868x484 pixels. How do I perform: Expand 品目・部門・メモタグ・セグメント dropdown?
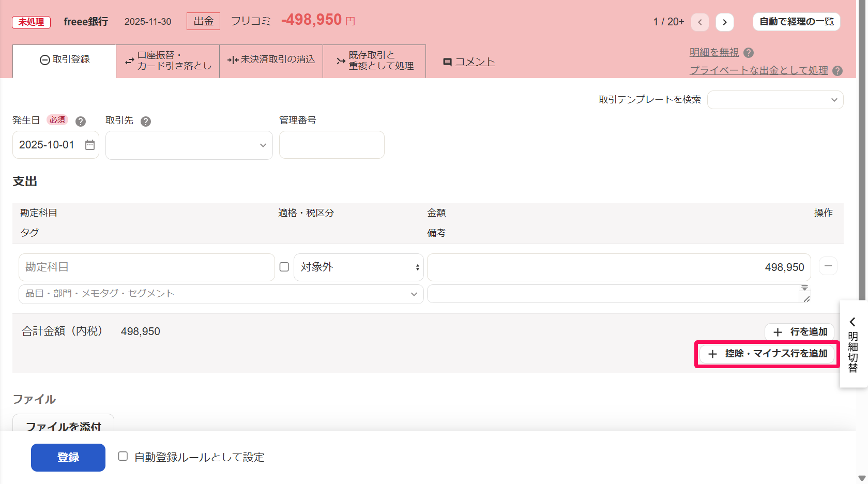pos(221,294)
